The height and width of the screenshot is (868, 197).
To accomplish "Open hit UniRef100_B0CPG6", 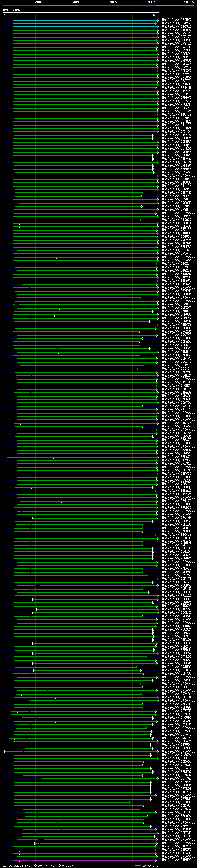I will [176, 521].
